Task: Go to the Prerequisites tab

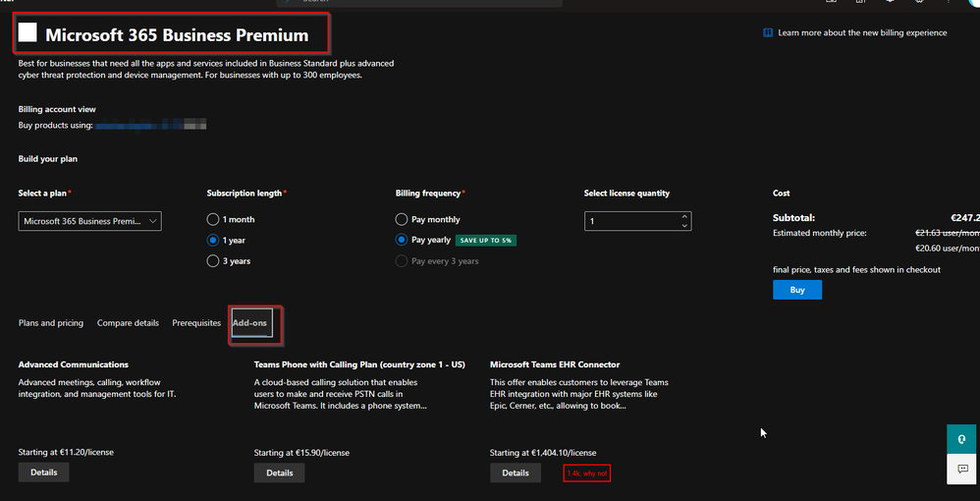Action: [196, 323]
